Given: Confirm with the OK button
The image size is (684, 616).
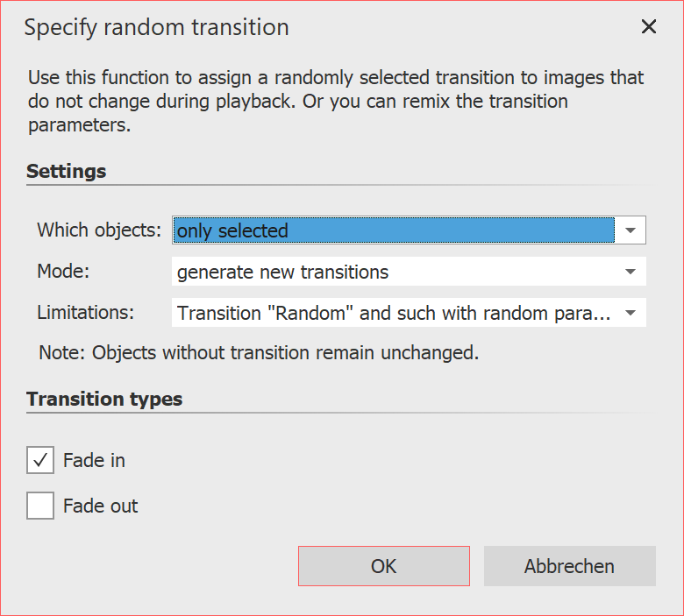Looking at the screenshot, I should pos(384,566).
